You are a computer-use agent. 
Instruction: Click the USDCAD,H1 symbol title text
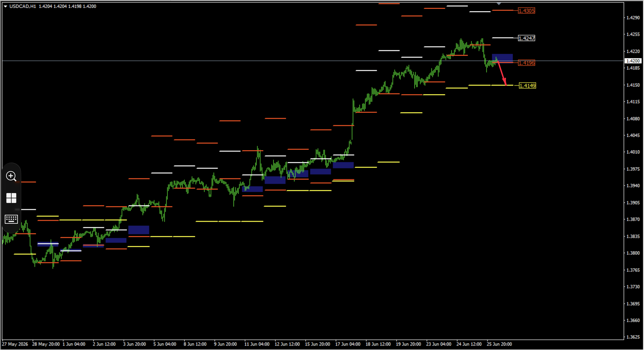click(23, 6)
